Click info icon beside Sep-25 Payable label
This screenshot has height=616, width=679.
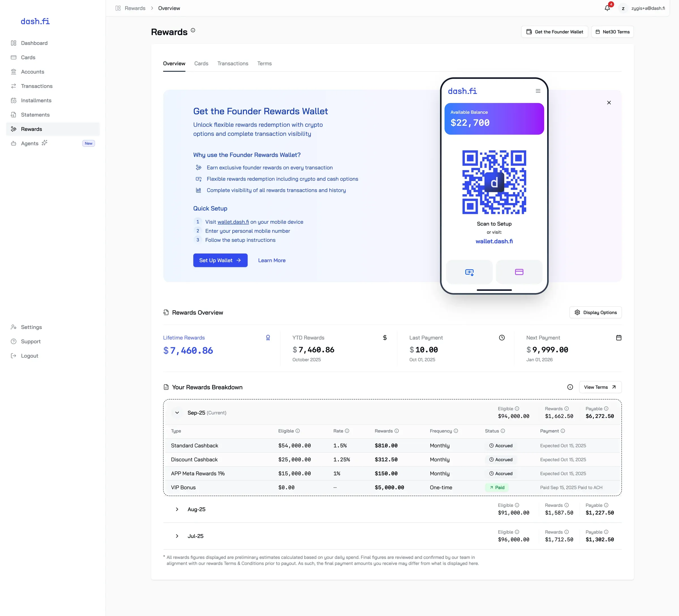[606, 409]
